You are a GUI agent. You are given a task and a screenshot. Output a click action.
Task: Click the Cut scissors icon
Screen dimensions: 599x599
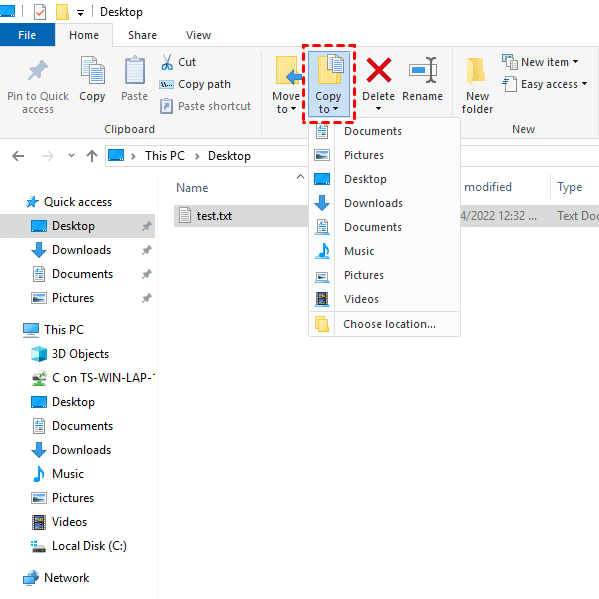167,62
